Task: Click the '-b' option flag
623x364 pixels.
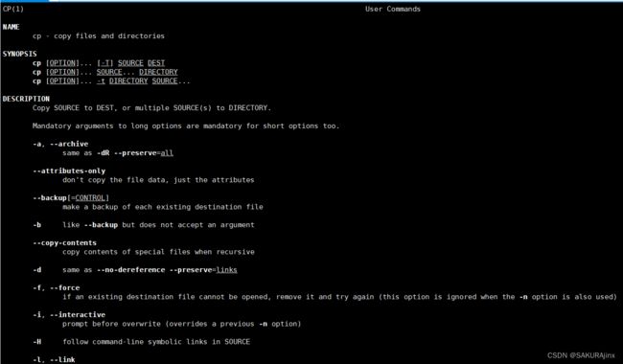Action: coord(37,225)
